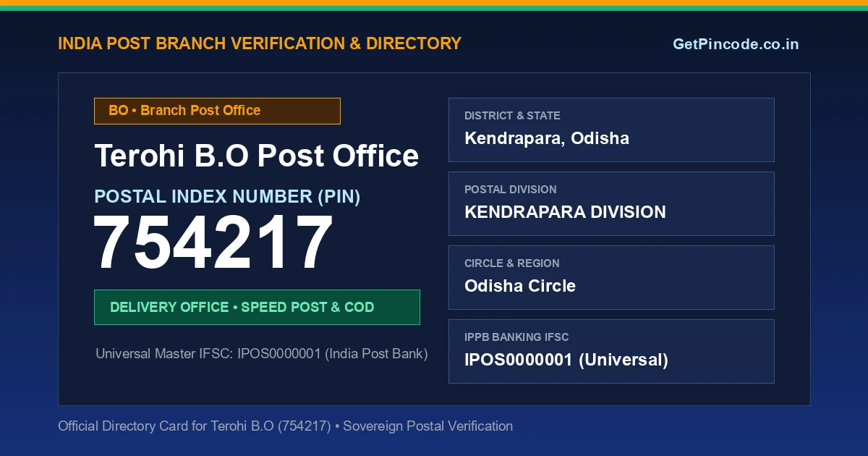868x456 pixels.
Task: Click the DISTRICT & STATE label
Action: pos(512,116)
